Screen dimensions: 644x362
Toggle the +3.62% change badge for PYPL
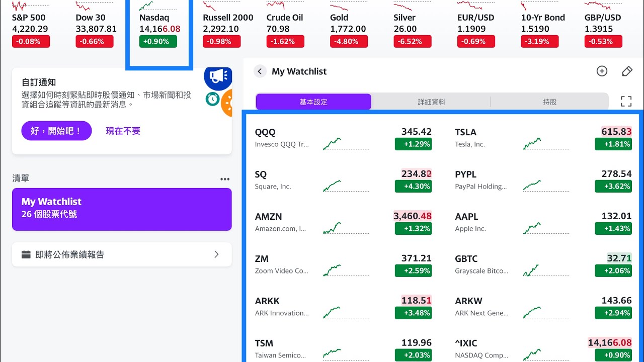pos(613,186)
